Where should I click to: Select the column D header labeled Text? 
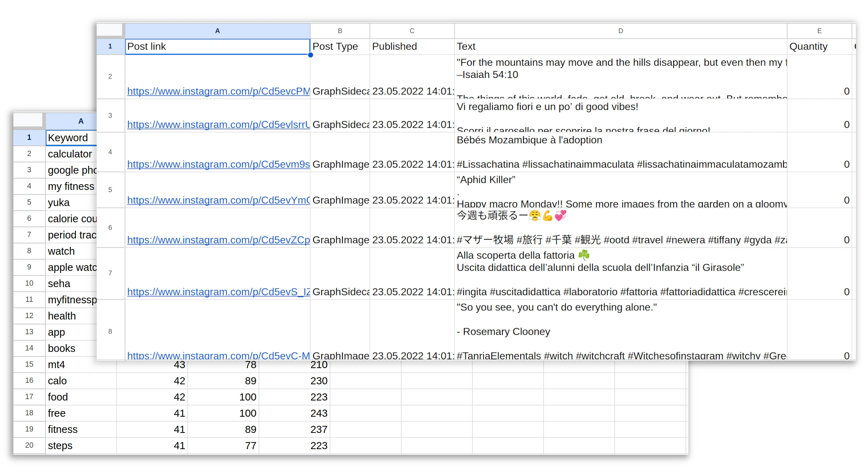[x=620, y=31]
